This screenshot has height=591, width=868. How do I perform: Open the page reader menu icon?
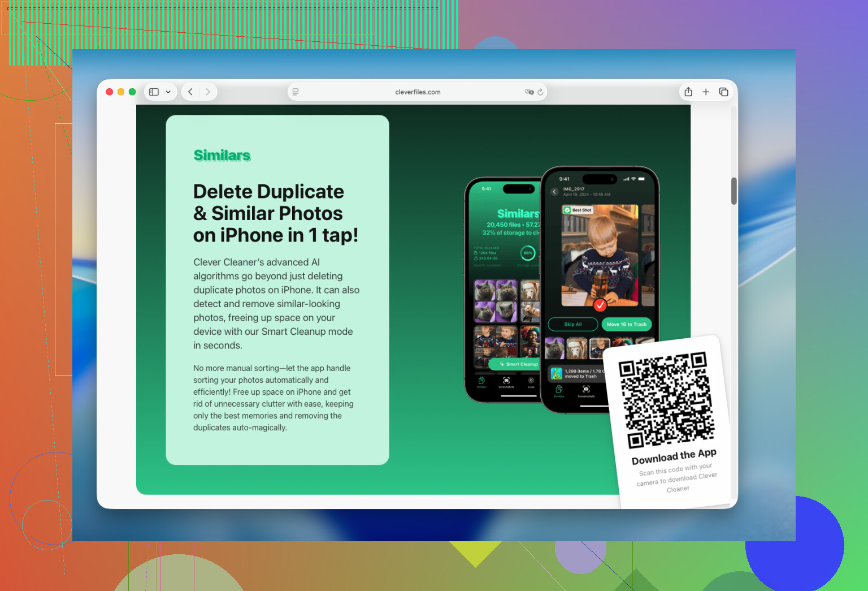coord(296,92)
